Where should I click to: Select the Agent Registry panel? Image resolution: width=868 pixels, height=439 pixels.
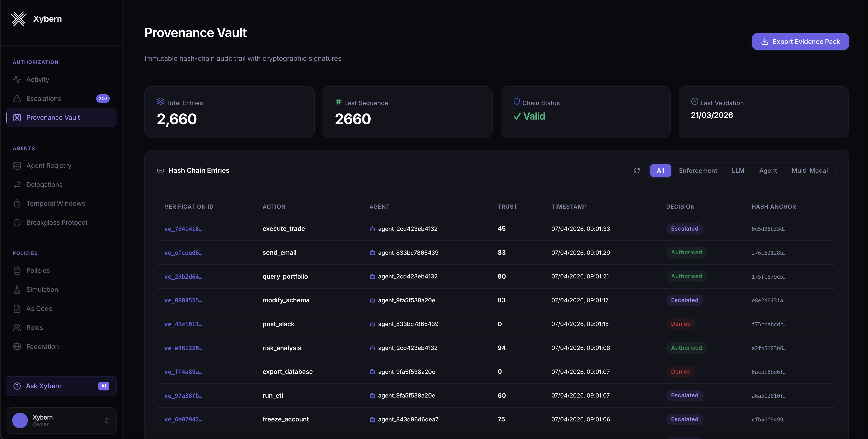[49, 165]
